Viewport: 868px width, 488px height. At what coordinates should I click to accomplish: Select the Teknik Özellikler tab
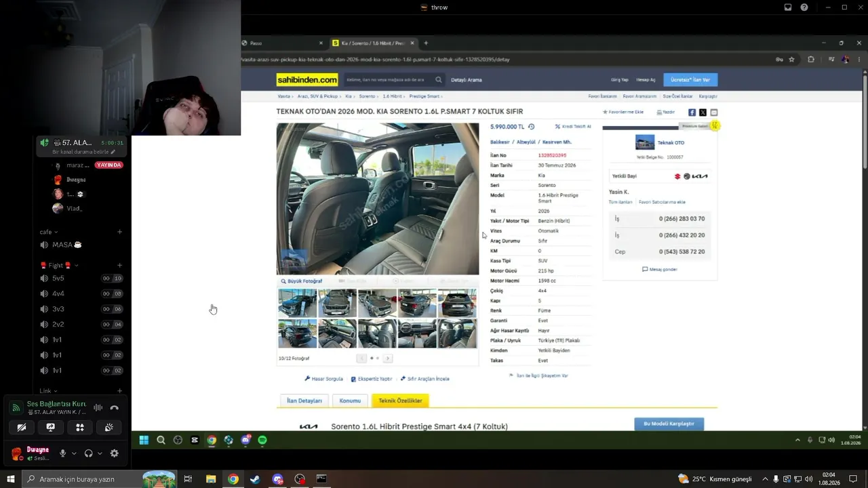(400, 401)
